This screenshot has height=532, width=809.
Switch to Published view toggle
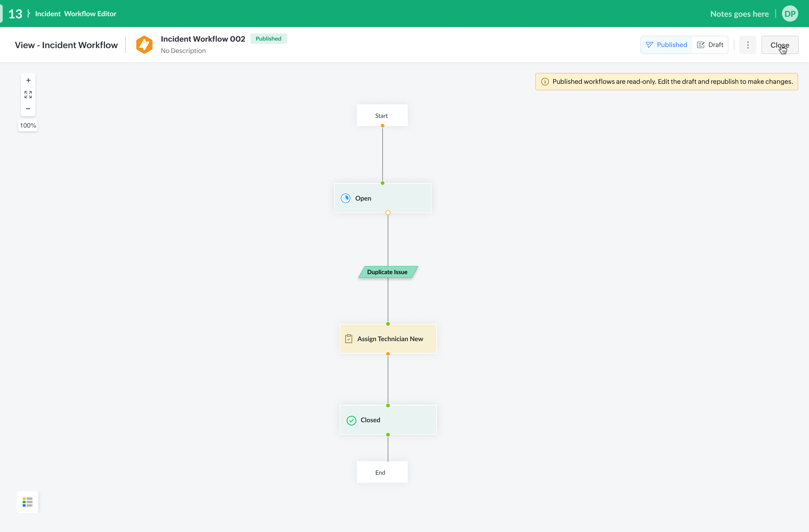tap(666, 45)
